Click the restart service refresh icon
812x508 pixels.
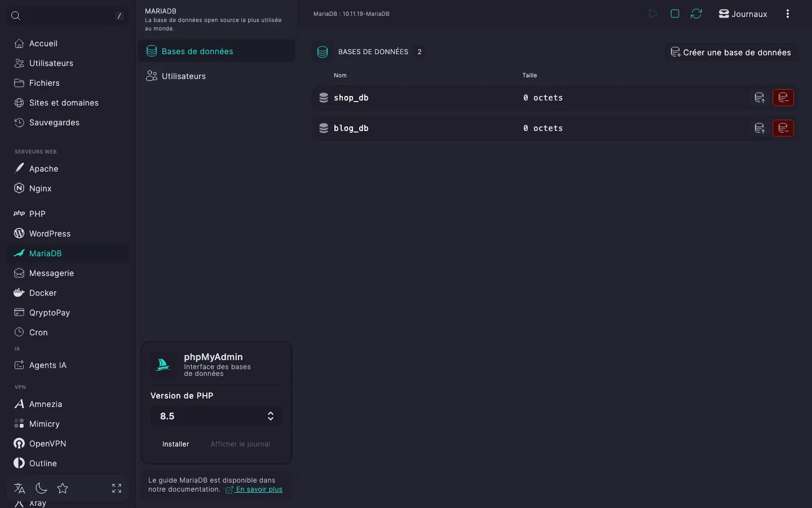tap(696, 14)
